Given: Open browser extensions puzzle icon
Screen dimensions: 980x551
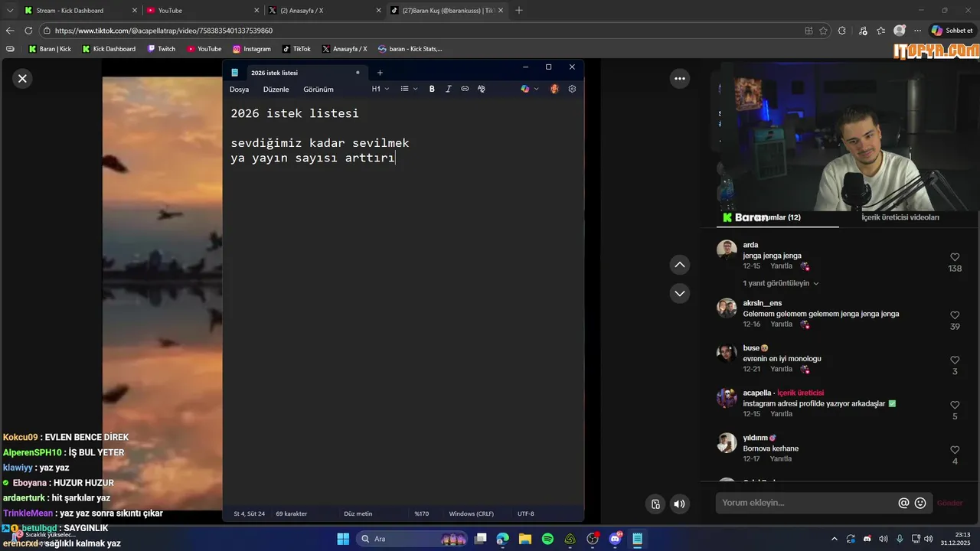Looking at the screenshot, I should [x=842, y=31].
